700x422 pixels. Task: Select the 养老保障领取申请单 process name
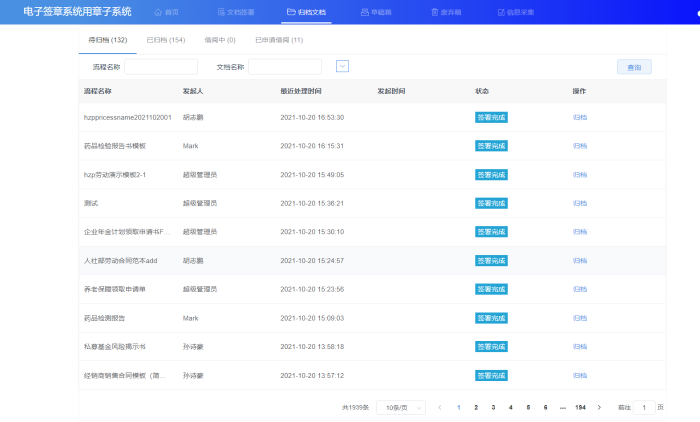[115, 289]
